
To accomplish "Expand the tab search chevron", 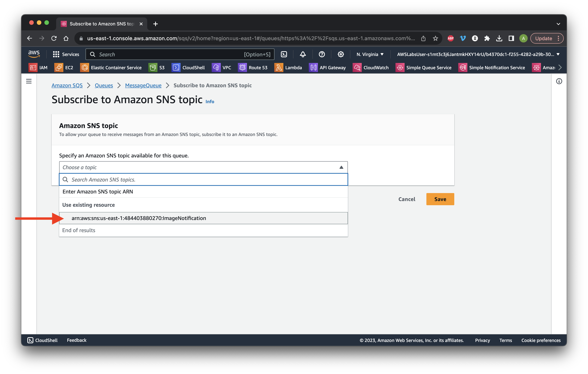I will [558, 24].
